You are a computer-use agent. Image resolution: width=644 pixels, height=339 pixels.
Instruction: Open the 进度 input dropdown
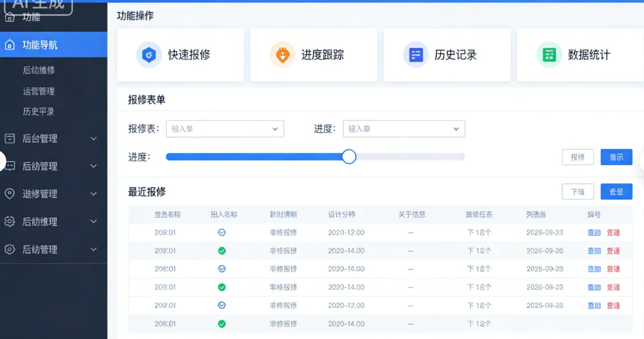404,128
